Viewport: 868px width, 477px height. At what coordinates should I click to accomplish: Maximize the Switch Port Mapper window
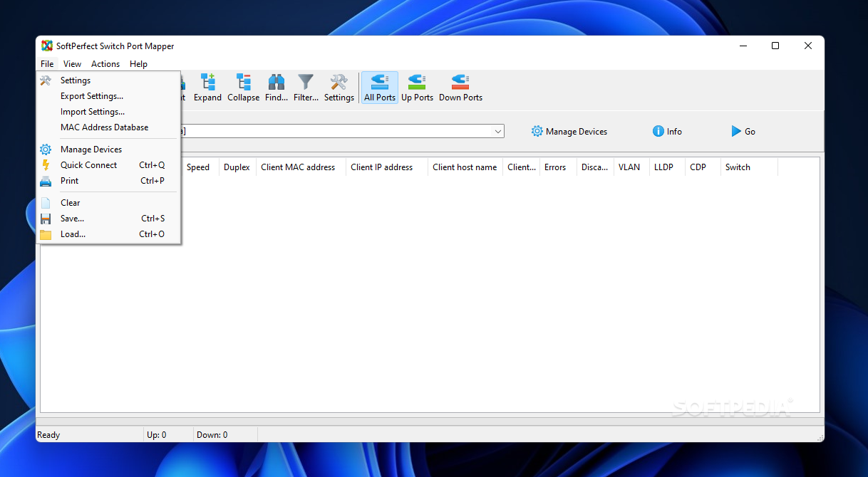coord(775,46)
